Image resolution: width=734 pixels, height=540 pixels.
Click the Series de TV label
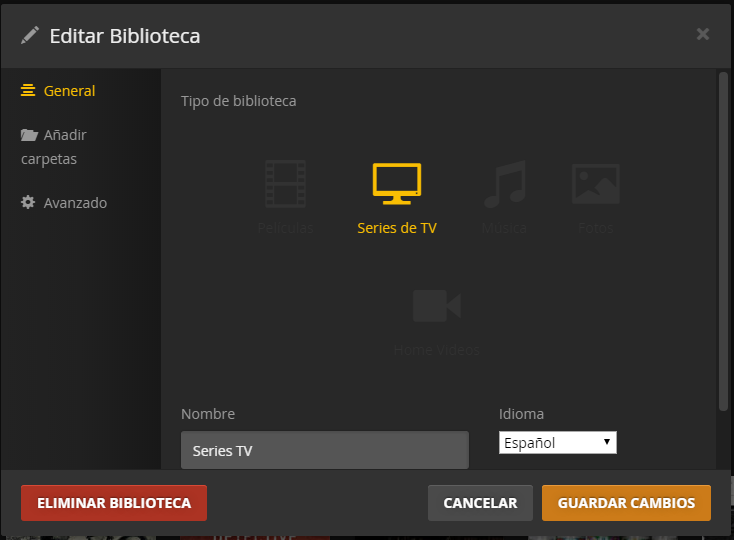(x=397, y=228)
